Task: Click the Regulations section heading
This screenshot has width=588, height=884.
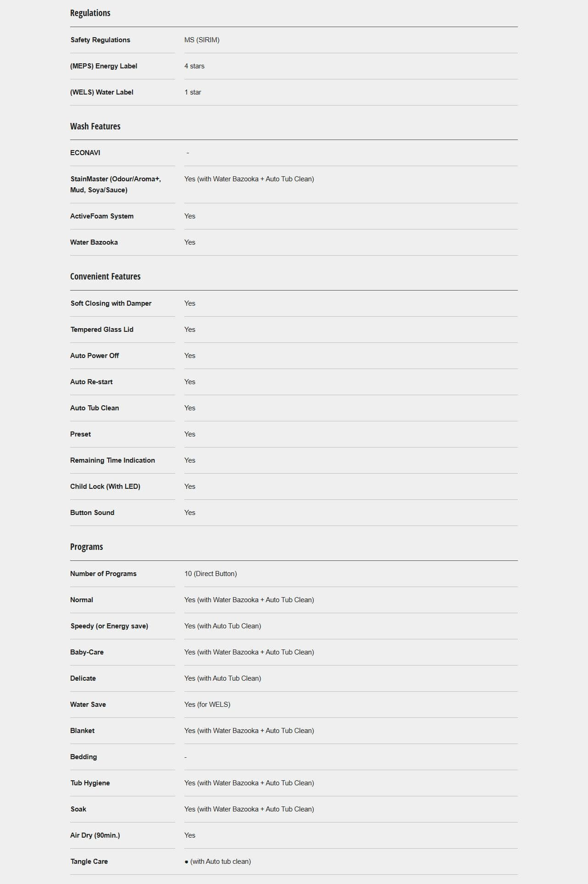Action: (90, 13)
